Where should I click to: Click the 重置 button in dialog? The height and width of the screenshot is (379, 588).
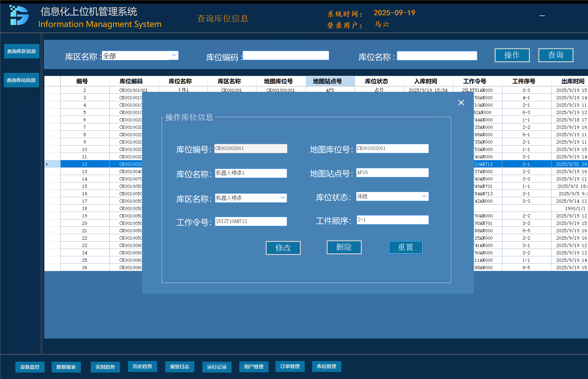pyautogui.click(x=406, y=247)
